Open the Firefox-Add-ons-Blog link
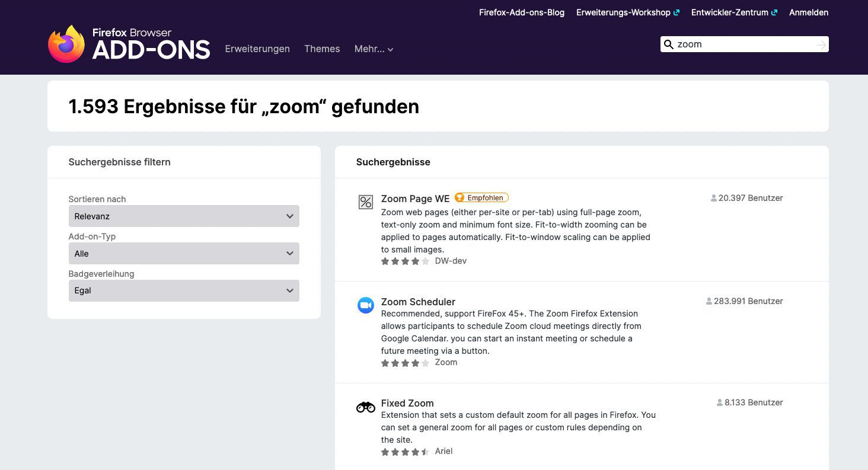This screenshot has width=868, height=470. click(x=522, y=12)
